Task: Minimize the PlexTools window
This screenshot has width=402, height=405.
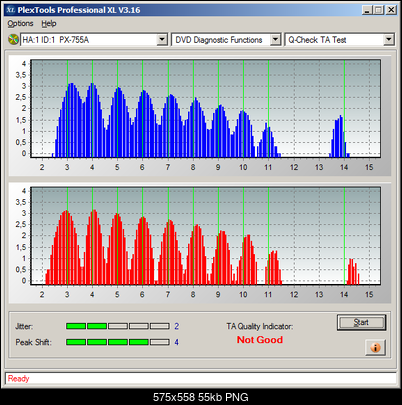Action: pos(367,10)
